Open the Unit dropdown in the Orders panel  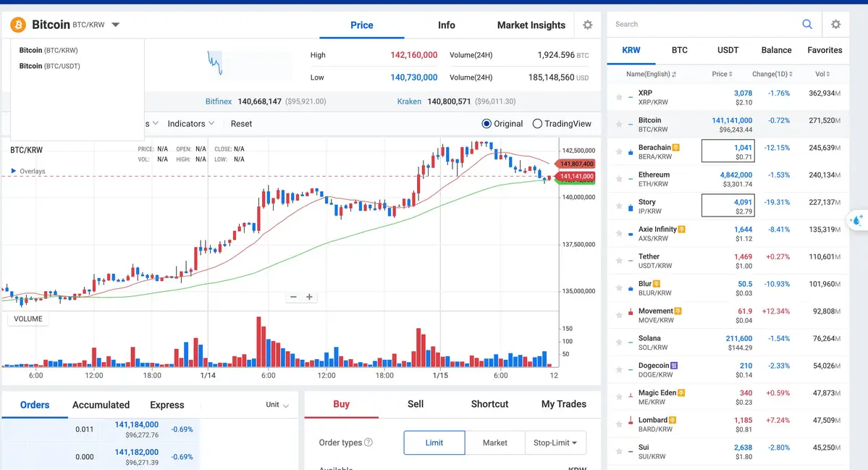(x=277, y=405)
